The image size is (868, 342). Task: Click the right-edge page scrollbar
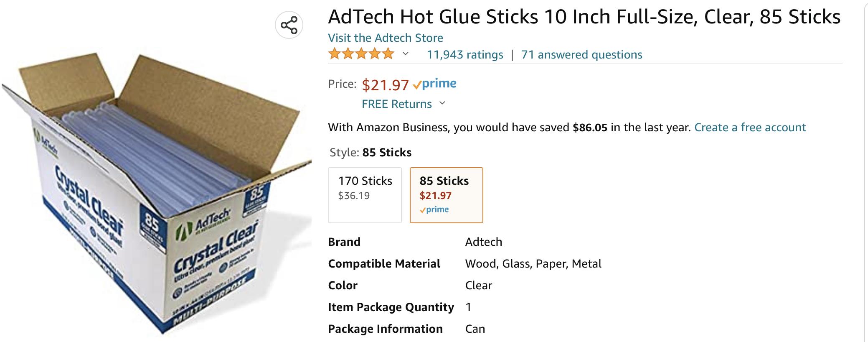coord(865,167)
